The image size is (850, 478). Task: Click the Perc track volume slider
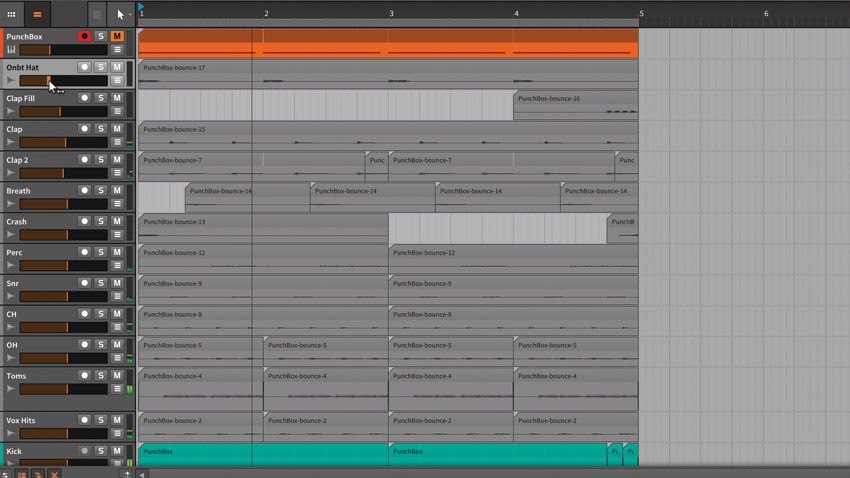click(x=63, y=266)
